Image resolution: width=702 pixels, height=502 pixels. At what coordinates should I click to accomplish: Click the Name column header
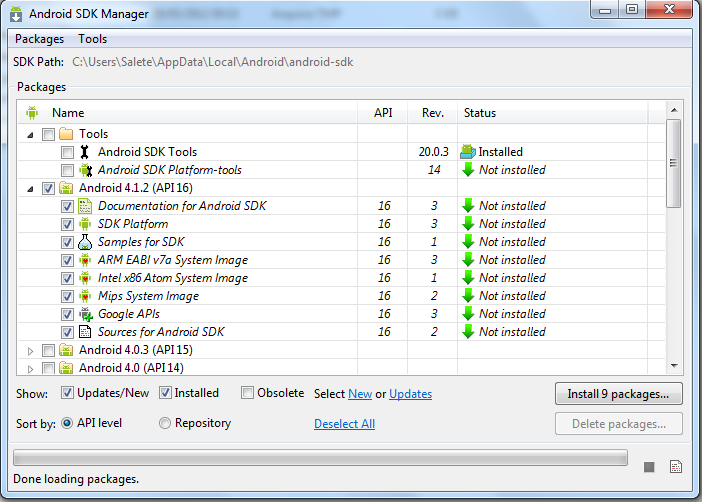click(188, 113)
